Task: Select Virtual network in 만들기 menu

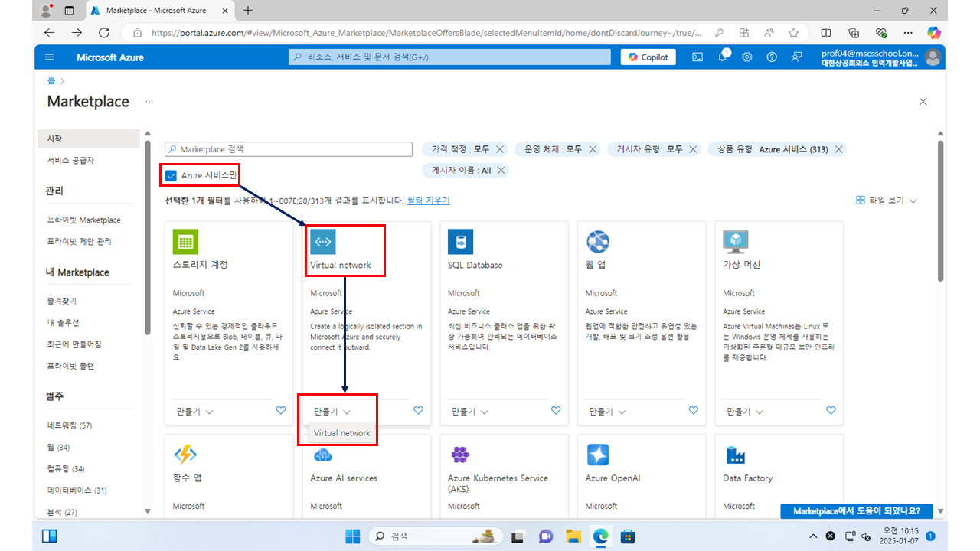Action: click(341, 433)
